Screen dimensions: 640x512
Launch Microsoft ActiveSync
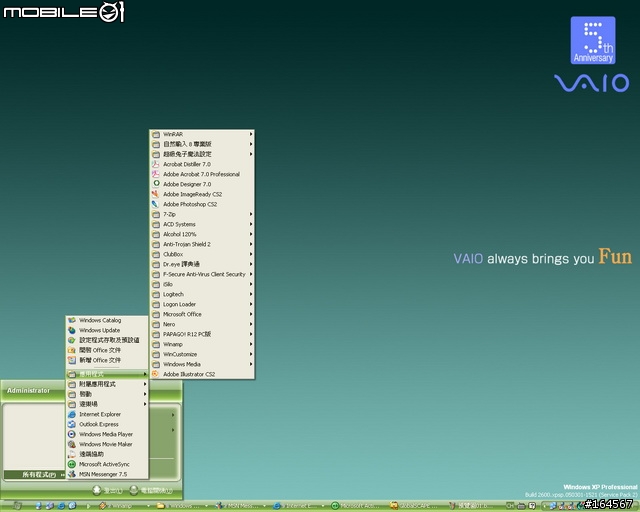pyautogui.click(x=107, y=464)
